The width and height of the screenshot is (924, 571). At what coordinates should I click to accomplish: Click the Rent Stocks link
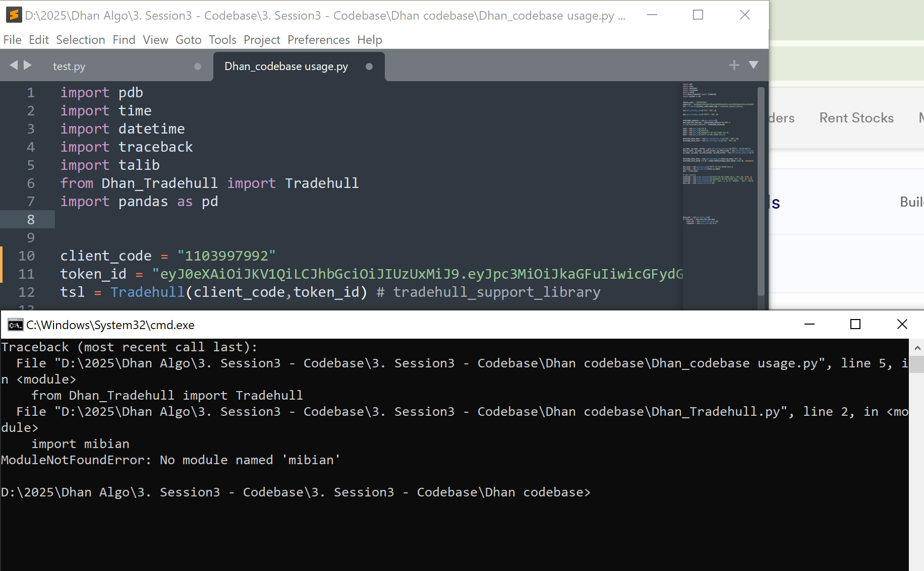tap(856, 118)
